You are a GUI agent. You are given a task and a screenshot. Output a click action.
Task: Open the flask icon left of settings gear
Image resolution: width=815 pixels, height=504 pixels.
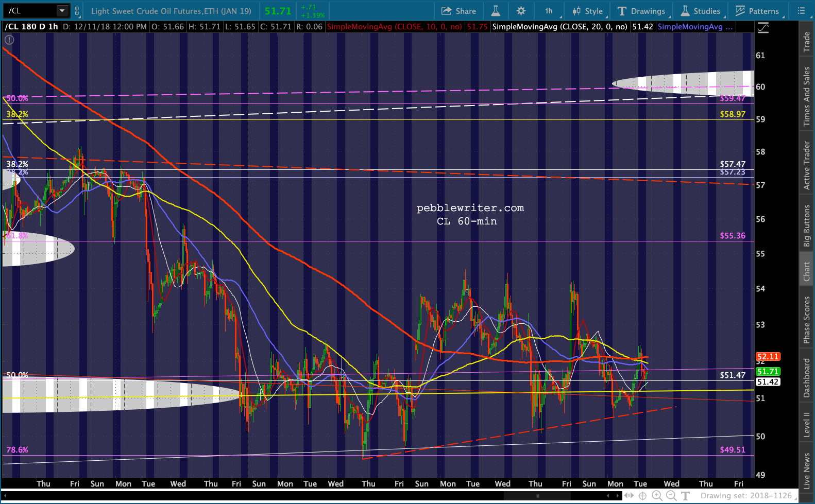click(496, 11)
